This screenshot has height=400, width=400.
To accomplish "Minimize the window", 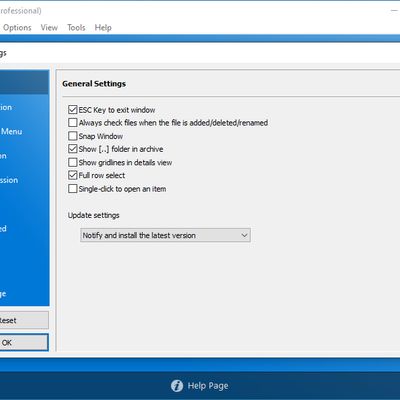I will point(394,11).
